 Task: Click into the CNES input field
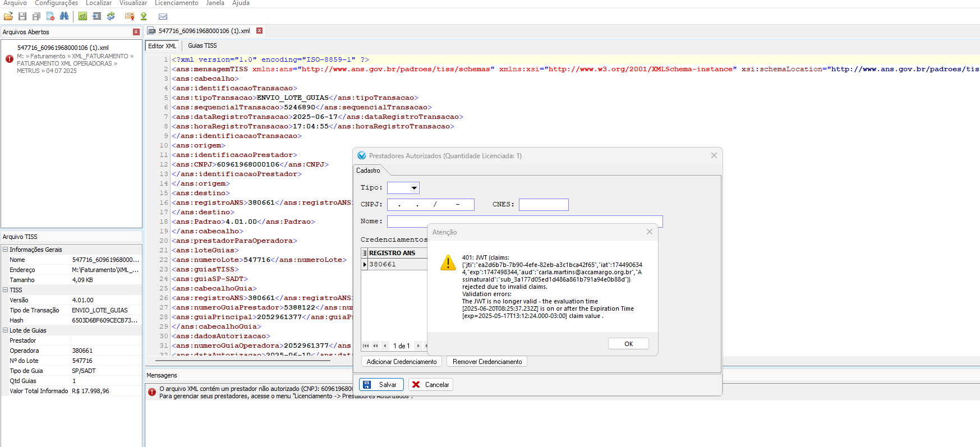coord(544,205)
